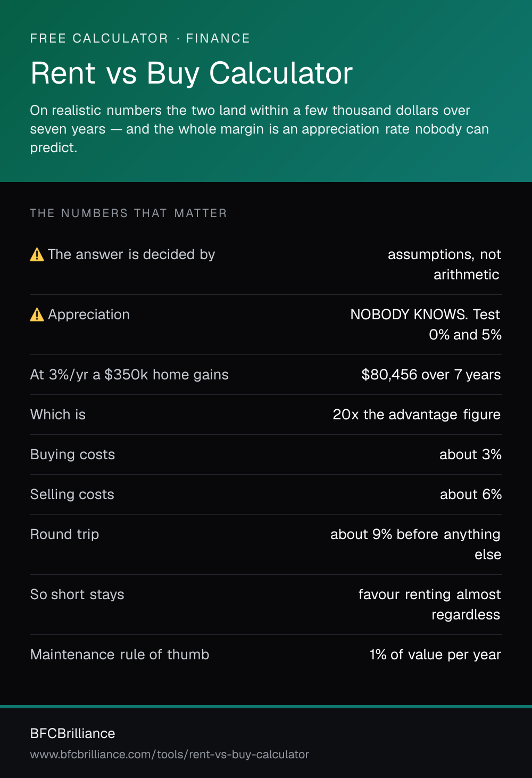Click the Maintenance rule of thumb label
This screenshot has width=532, height=778.
pos(120,655)
